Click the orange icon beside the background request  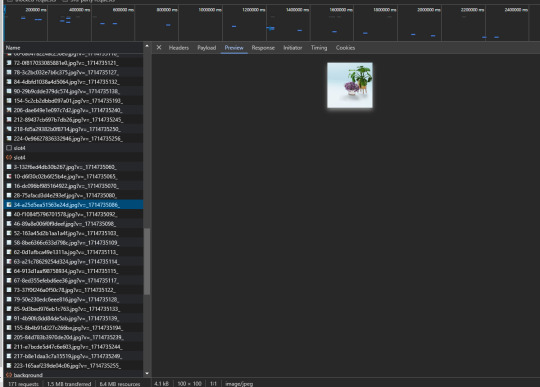pyautogui.click(x=9, y=375)
